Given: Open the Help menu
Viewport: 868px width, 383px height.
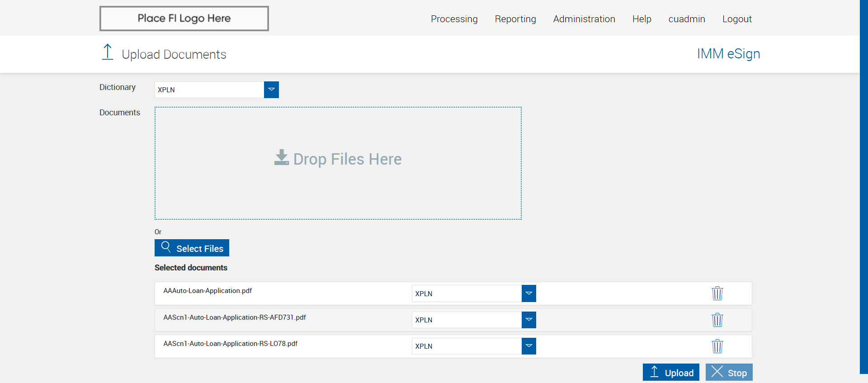Looking at the screenshot, I should 642,19.
